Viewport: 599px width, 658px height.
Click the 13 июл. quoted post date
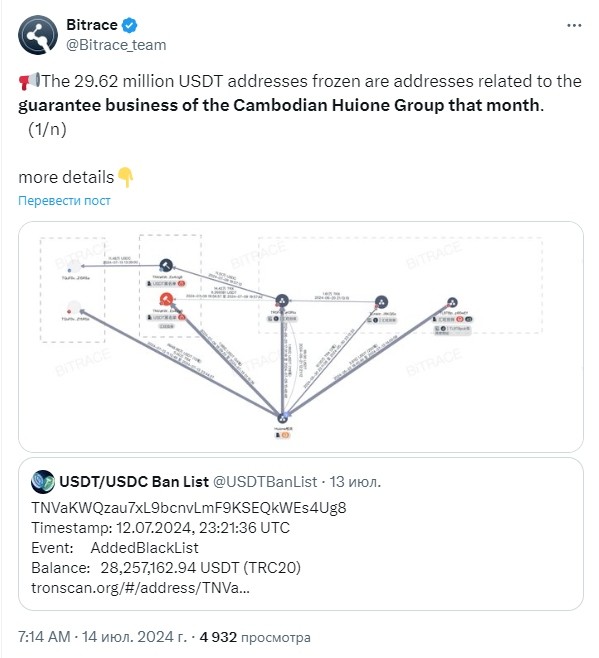[355, 482]
